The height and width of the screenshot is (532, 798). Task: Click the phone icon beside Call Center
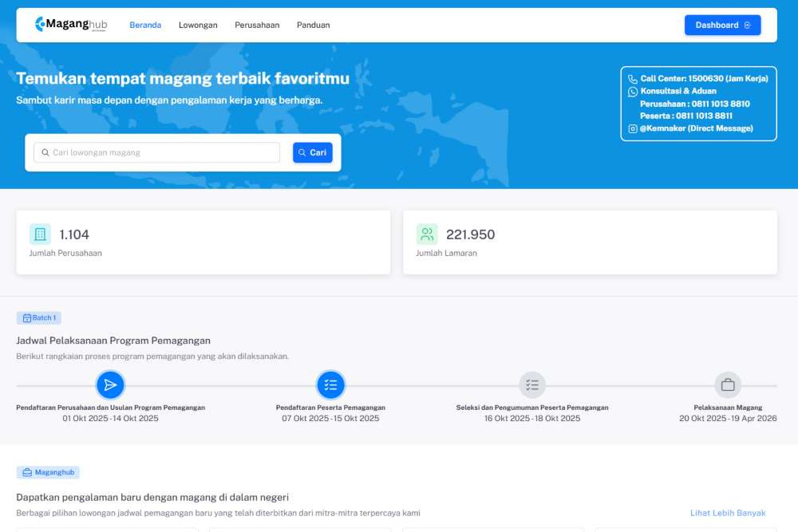pyautogui.click(x=633, y=79)
